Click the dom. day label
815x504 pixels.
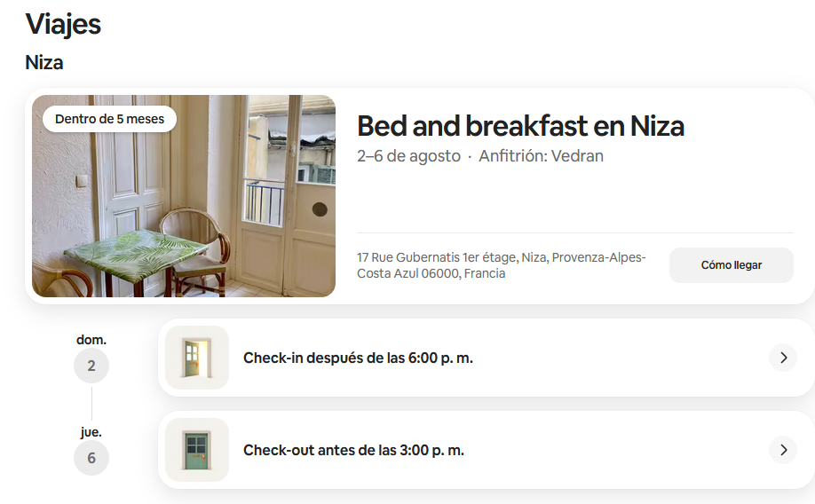click(91, 340)
